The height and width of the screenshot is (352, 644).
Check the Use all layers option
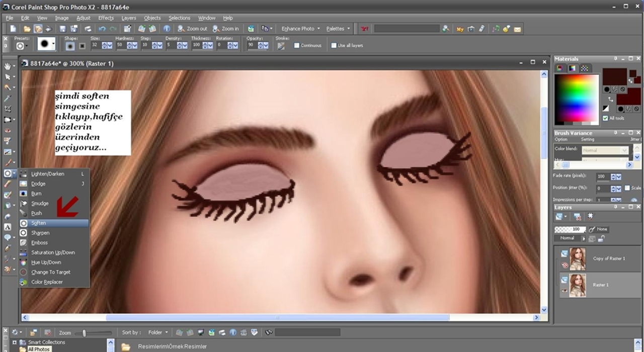[334, 46]
